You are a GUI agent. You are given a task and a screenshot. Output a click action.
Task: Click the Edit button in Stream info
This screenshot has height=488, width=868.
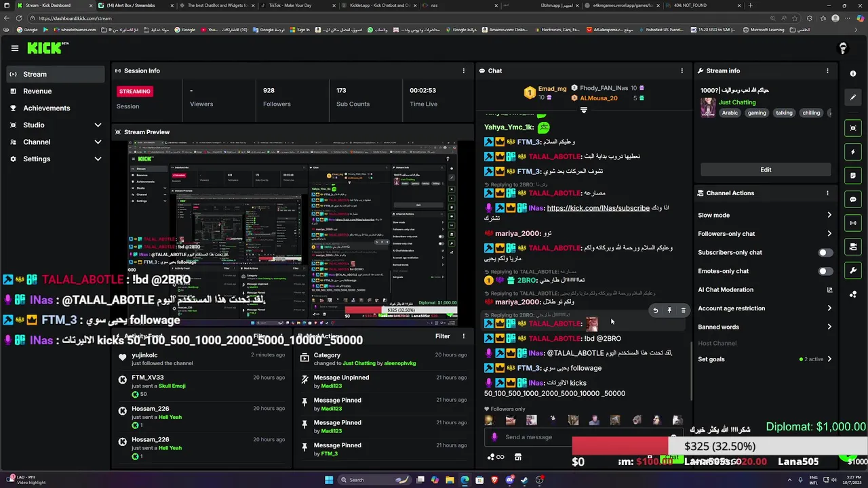pos(766,169)
